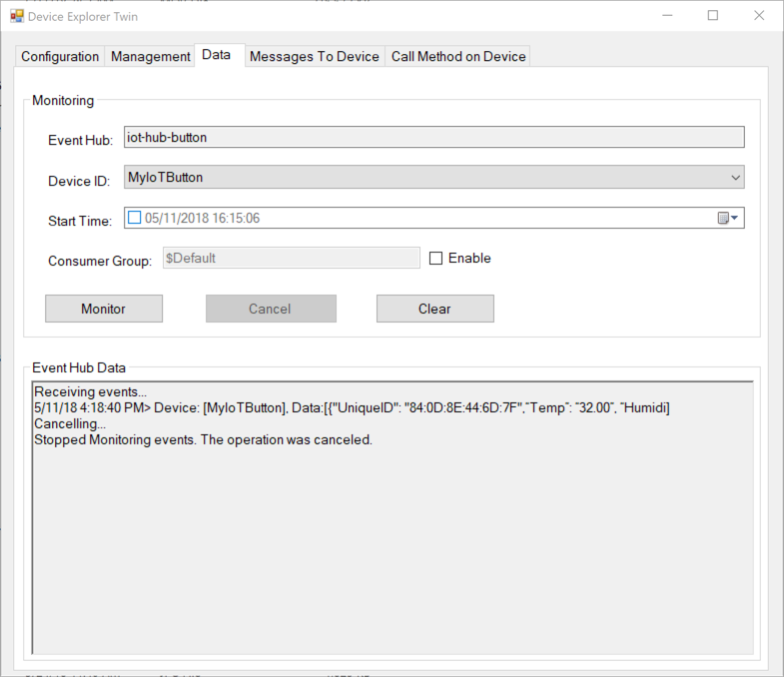
Task: Click the Monitor button
Action: tap(104, 309)
